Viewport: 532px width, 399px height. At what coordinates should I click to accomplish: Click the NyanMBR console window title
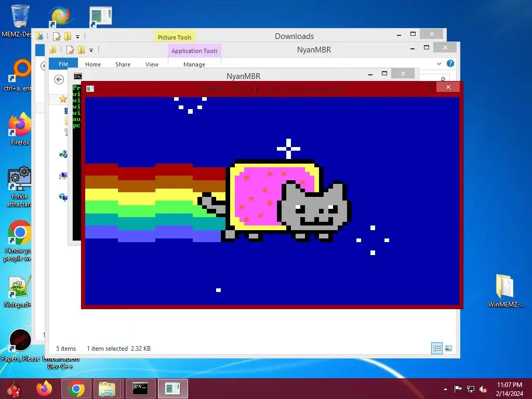pyautogui.click(x=243, y=76)
